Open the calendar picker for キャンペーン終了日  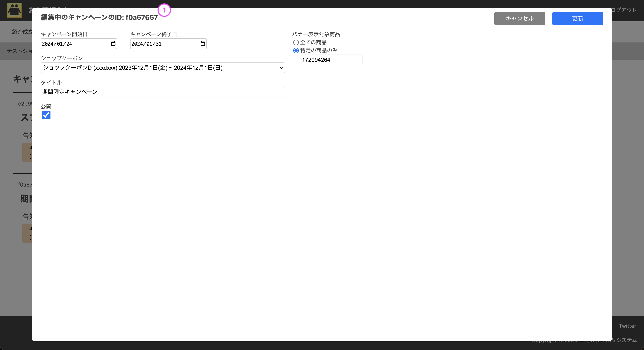(x=202, y=43)
